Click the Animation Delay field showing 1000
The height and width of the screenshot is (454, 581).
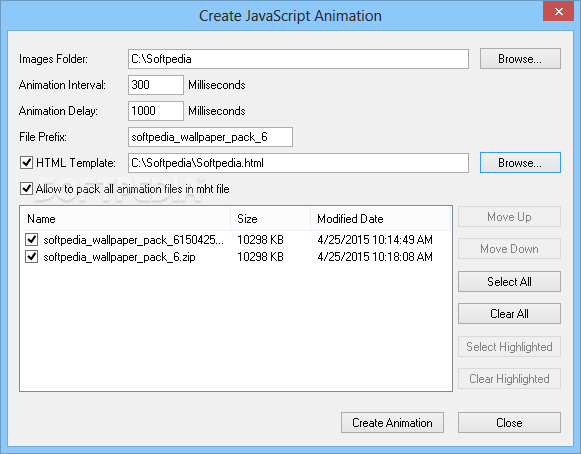[156, 111]
